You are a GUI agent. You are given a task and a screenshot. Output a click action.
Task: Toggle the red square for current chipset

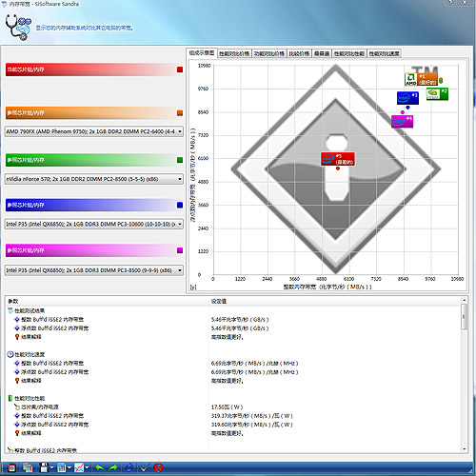point(180,69)
